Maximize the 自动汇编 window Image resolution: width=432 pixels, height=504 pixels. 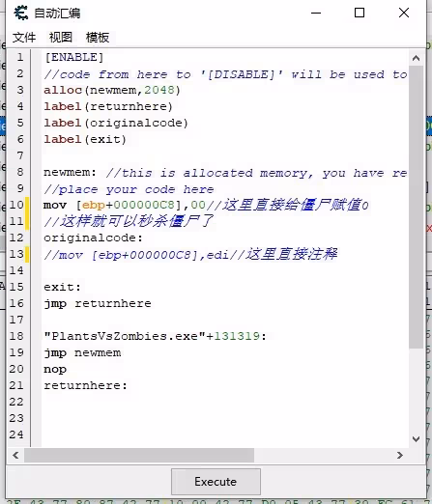(x=360, y=13)
